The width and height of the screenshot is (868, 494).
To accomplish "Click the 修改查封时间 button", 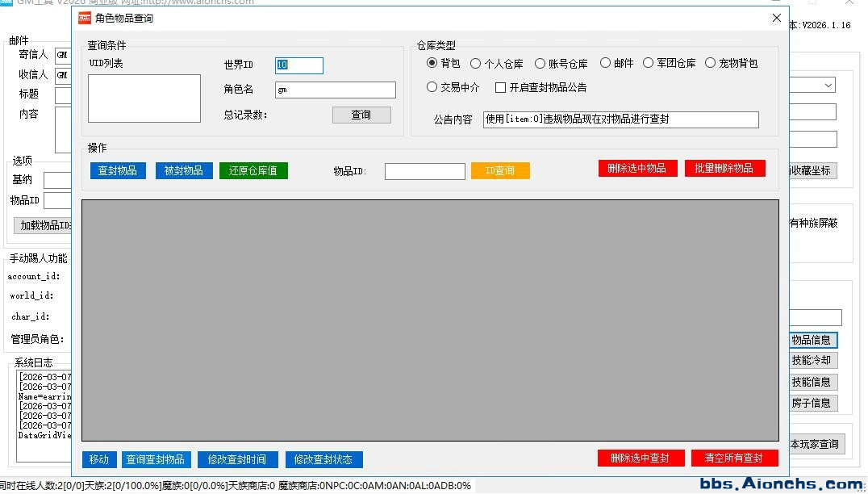I will [237, 459].
